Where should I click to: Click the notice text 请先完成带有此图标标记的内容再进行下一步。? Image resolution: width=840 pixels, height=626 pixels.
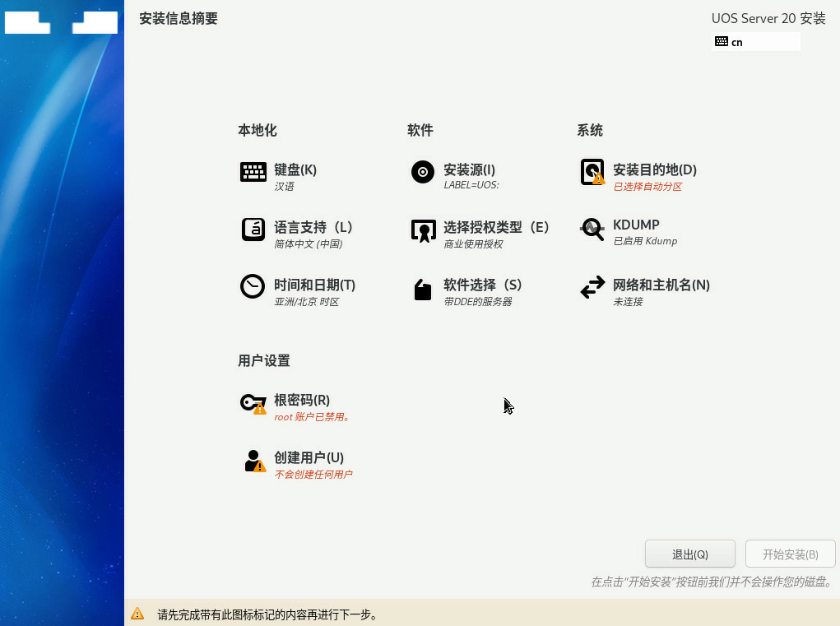(267, 614)
